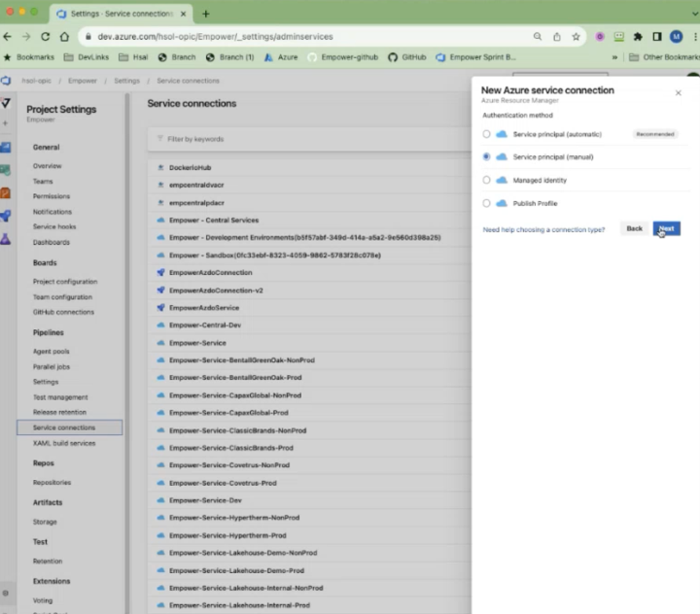Click the plus icon in left nav

coord(6,122)
